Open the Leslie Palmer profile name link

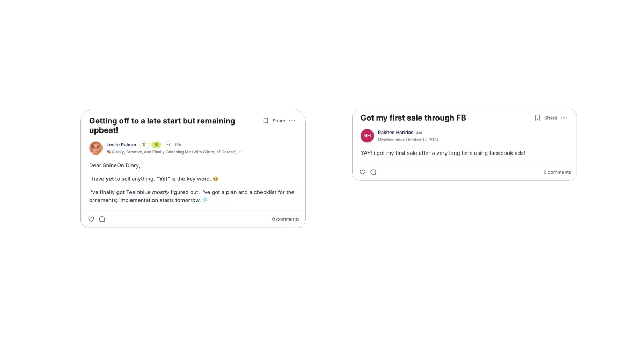[121, 145]
